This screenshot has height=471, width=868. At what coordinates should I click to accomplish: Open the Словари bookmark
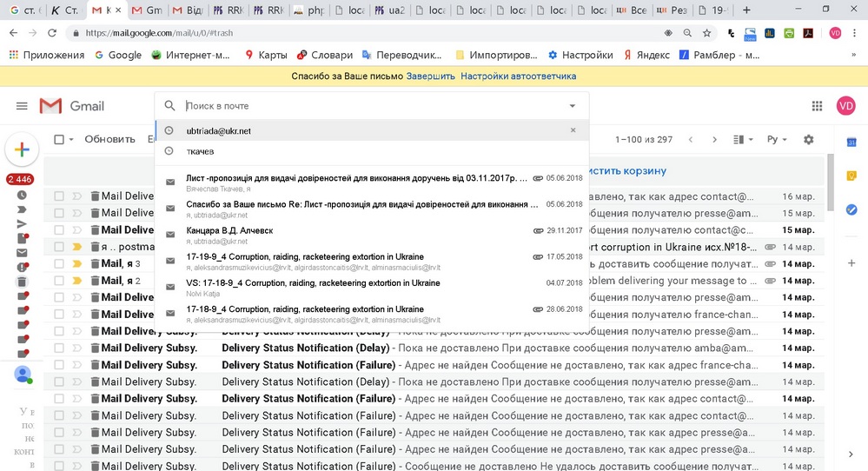[325, 55]
